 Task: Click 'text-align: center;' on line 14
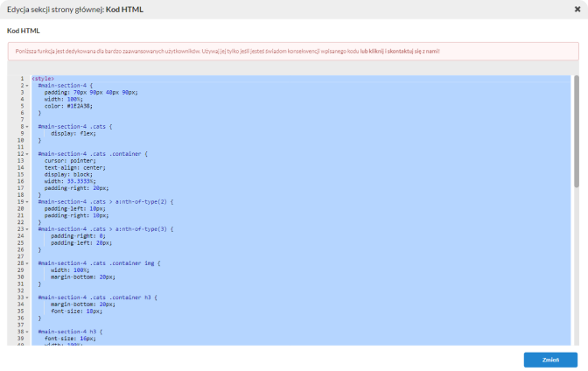click(75, 168)
